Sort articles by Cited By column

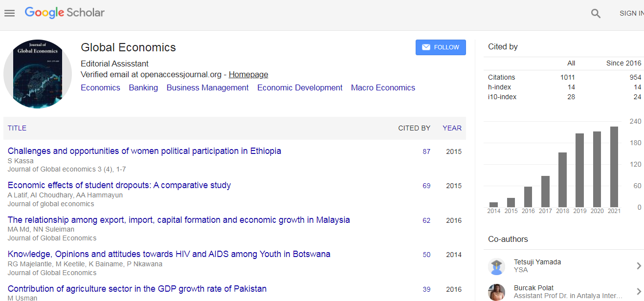(414, 128)
